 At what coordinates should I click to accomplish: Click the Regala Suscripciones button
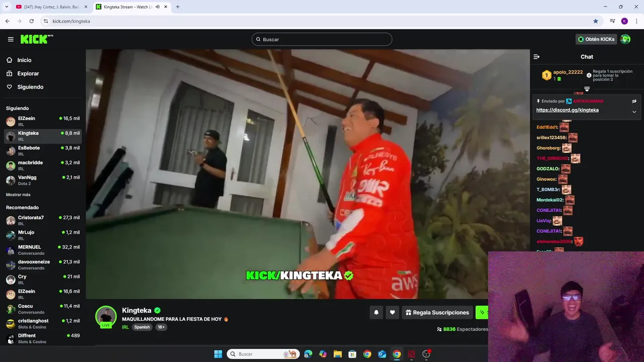click(x=437, y=312)
